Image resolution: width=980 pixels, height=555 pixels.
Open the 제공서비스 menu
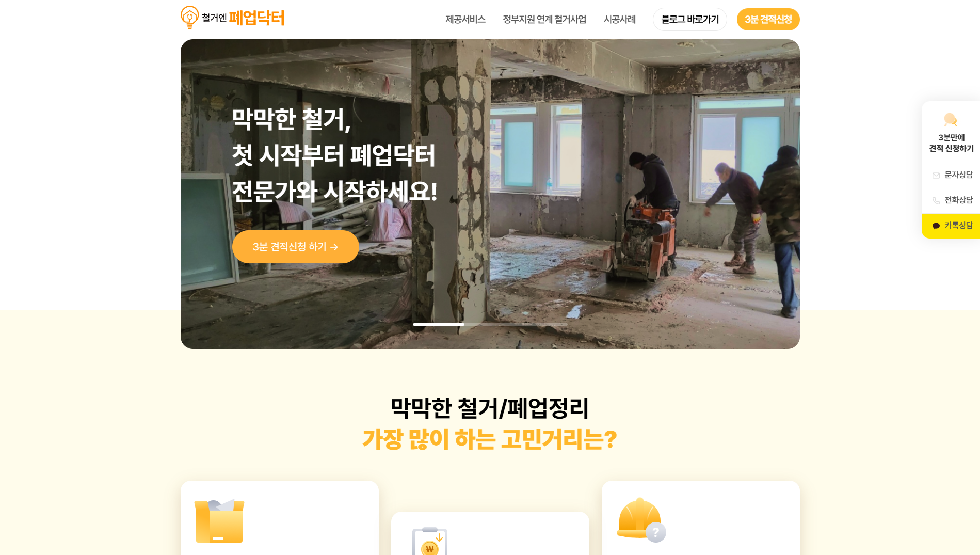[x=465, y=19]
